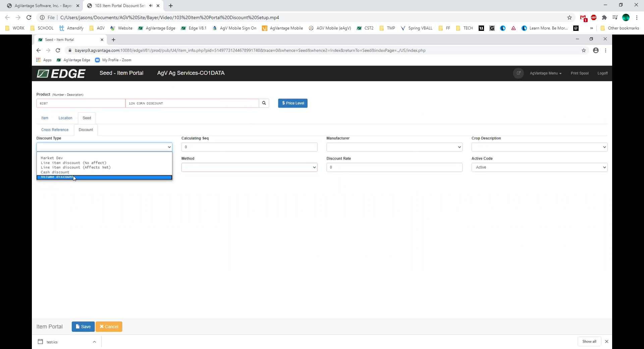Screen dimensions: 644x349
Task: Bookmark the outer page with star icon
Action: (570, 17)
